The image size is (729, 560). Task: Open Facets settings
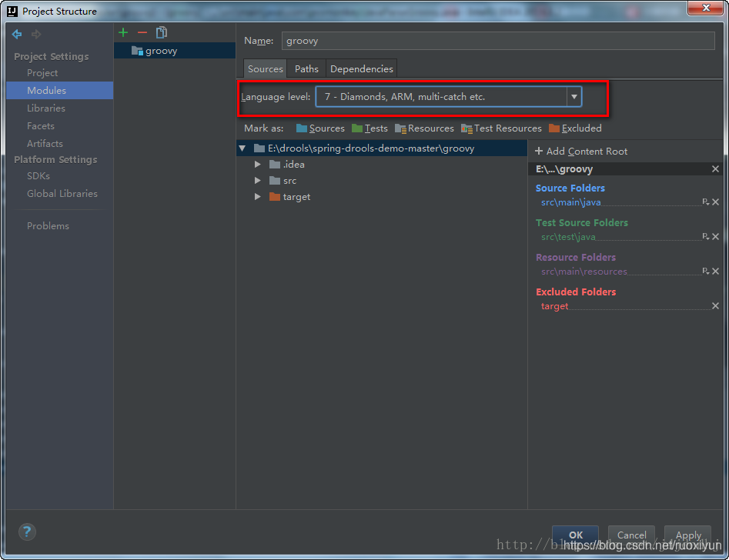coord(41,126)
